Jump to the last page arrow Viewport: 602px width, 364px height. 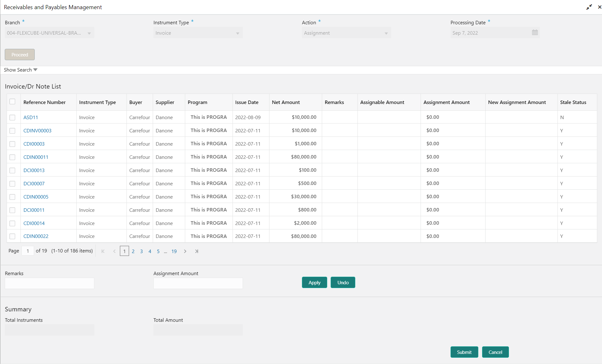click(197, 251)
